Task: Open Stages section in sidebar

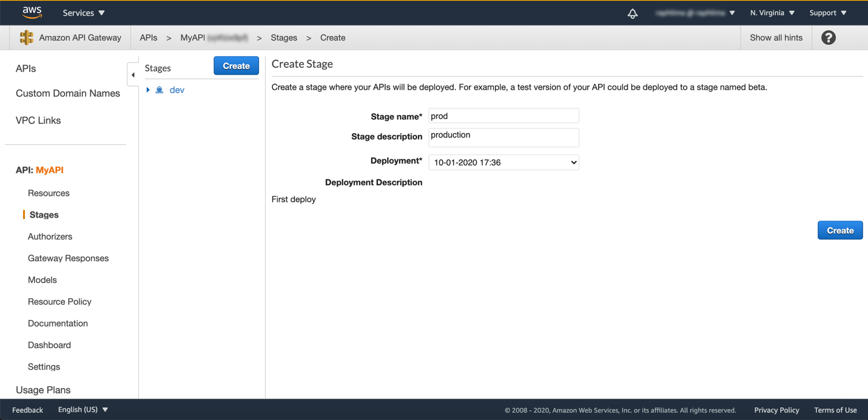Action: (44, 215)
